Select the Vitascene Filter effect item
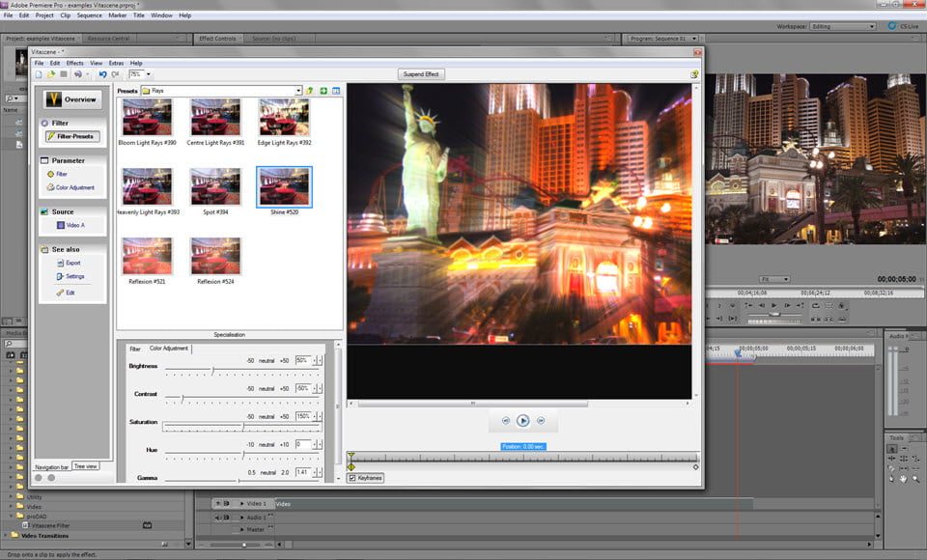 point(51,525)
